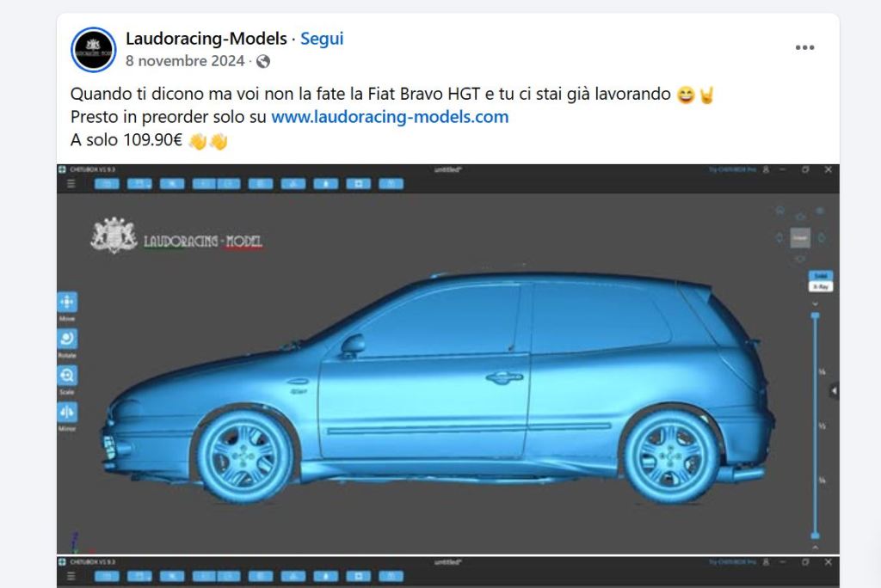
Task: Open the three-dot post options menu
Action: [x=804, y=47]
